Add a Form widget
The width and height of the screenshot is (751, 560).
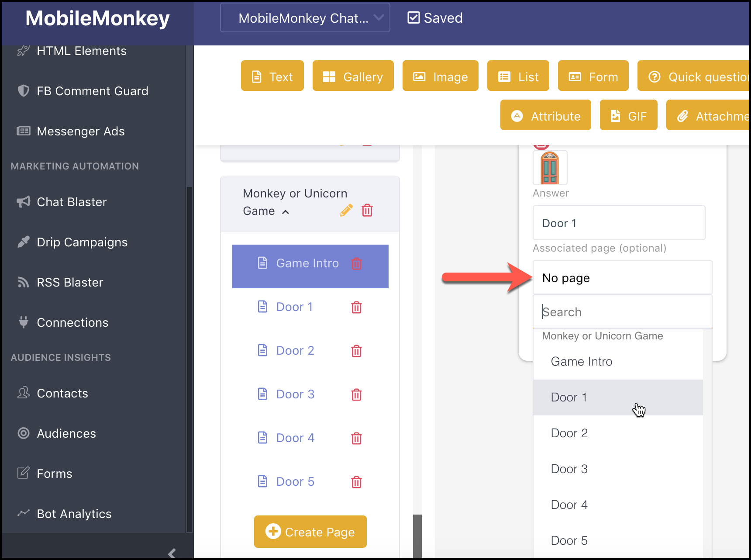(593, 76)
